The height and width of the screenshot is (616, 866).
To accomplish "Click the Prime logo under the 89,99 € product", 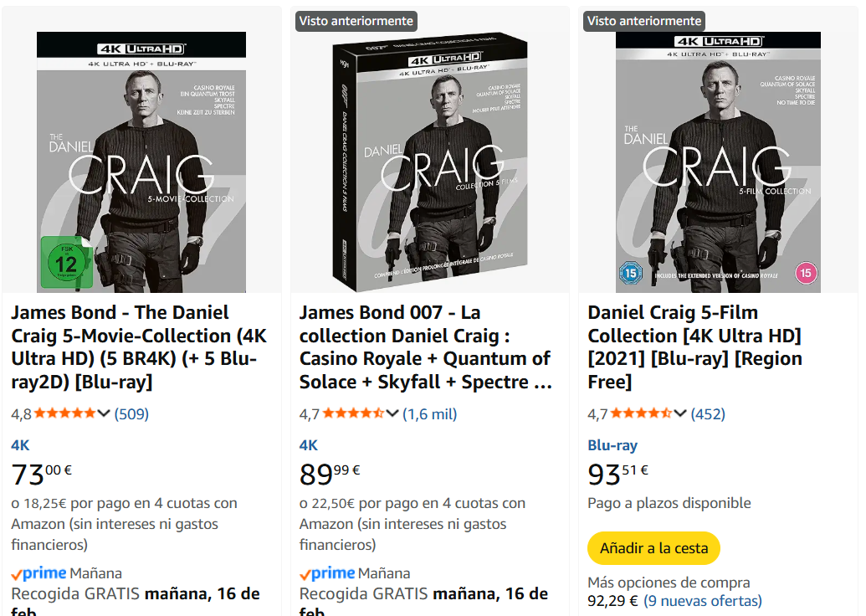I will click(x=328, y=573).
